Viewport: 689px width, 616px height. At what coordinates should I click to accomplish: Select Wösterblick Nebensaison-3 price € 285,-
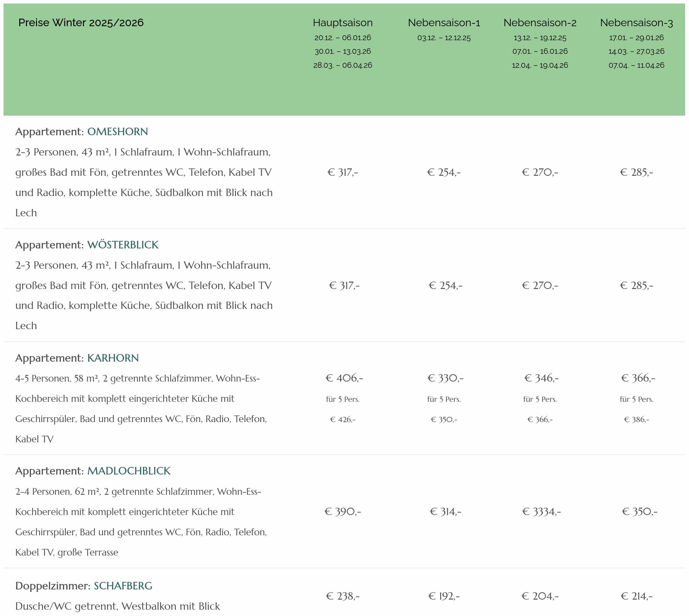click(636, 285)
